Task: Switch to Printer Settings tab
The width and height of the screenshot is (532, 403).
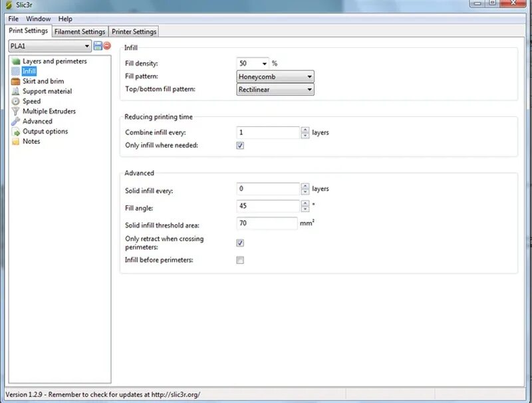Action: [x=134, y=31]
